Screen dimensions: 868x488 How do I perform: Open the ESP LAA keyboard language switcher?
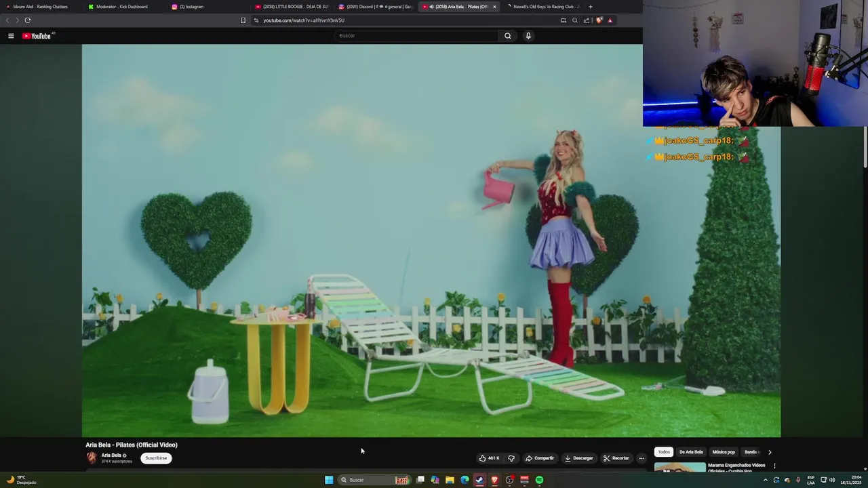(811, 480)
